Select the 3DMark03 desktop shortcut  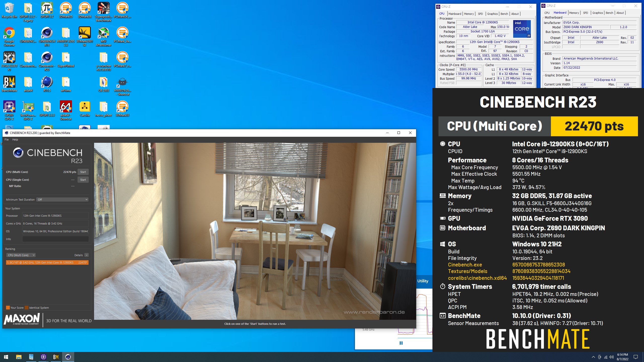123,109
